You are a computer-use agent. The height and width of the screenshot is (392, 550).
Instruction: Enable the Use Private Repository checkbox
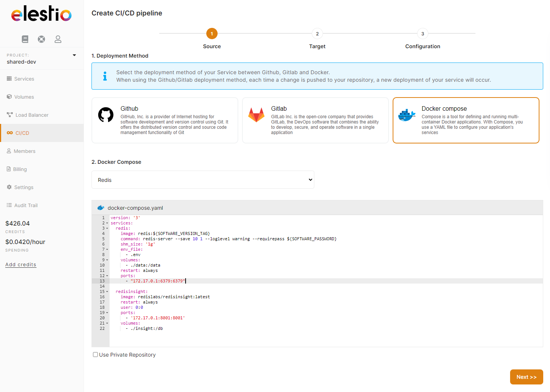[x=96, y=355]
